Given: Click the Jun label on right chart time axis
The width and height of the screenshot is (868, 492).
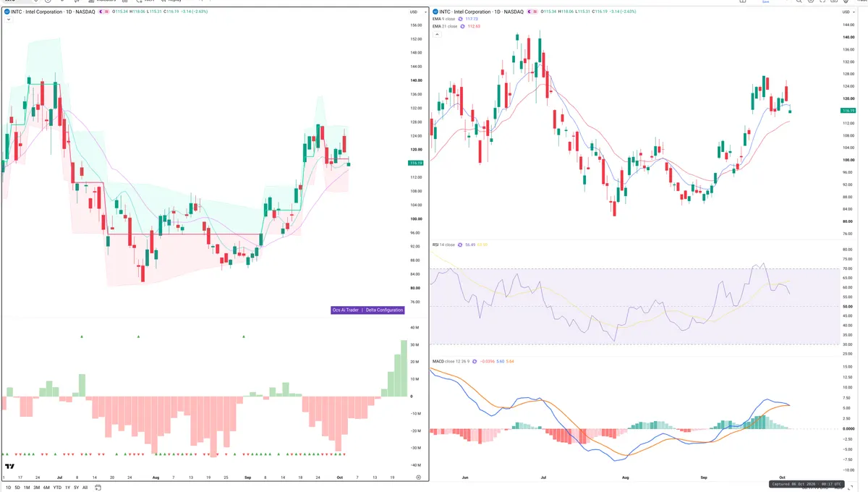Looking at the screenshot, I should point(465,478).
